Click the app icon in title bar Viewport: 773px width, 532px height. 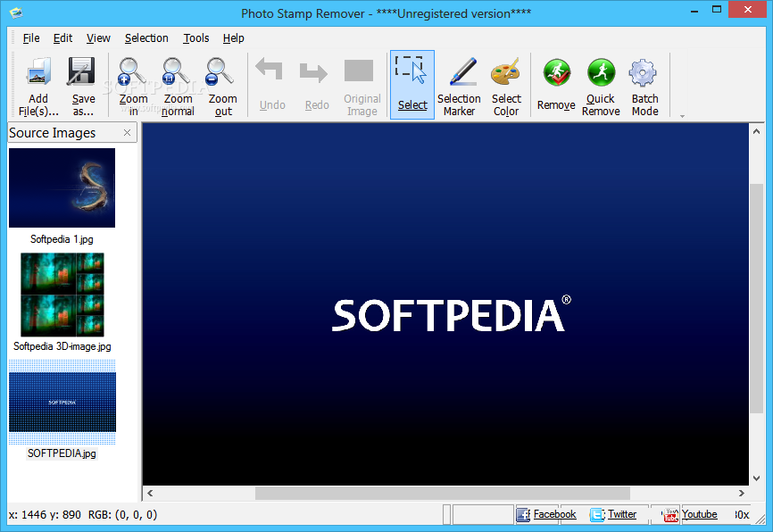pyautogui.click(x=16, y=12)
